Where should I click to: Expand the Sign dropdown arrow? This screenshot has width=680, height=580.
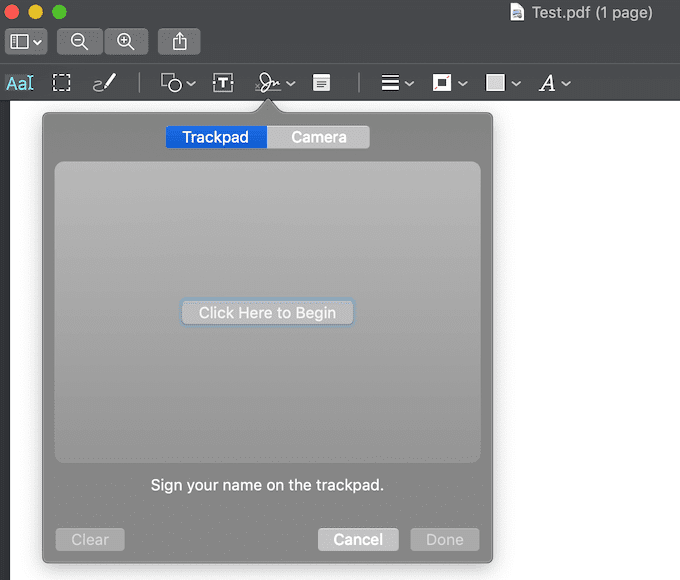tap(291, 83)
